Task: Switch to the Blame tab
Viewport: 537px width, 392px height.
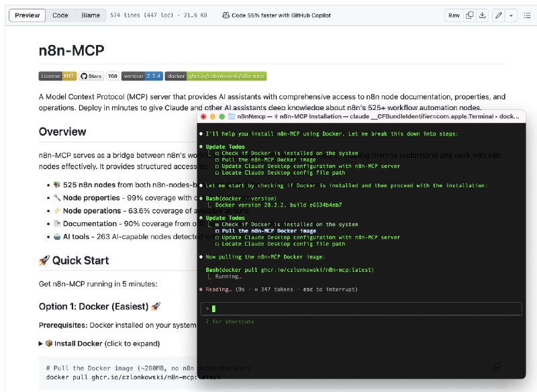Action: [91, 15]
